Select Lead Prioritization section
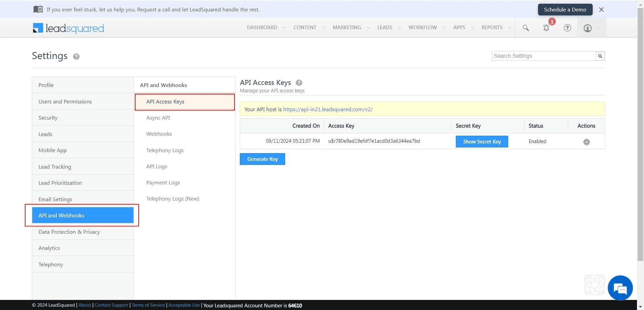 [83, 183]
